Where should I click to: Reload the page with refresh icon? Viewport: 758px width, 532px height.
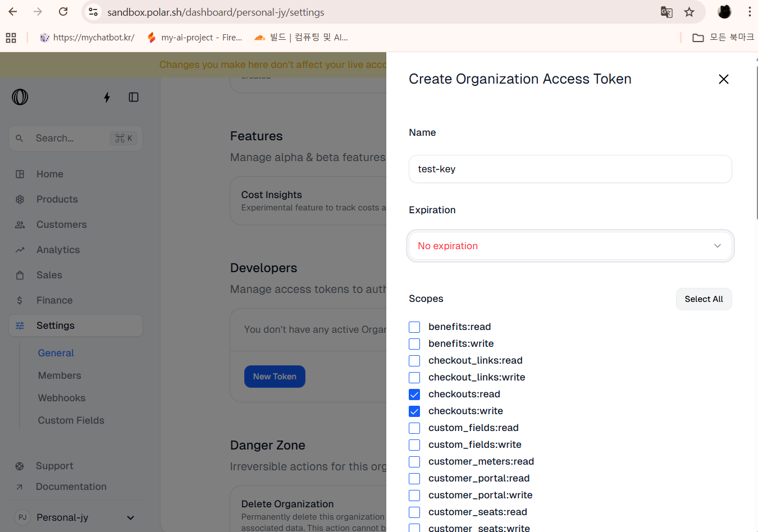63,12
